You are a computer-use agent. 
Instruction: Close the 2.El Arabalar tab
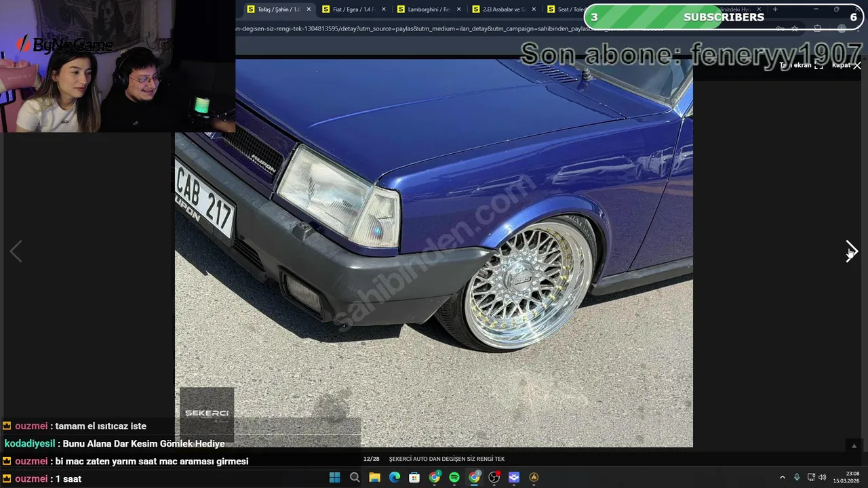pyautogui.click(x=534, y=9)
